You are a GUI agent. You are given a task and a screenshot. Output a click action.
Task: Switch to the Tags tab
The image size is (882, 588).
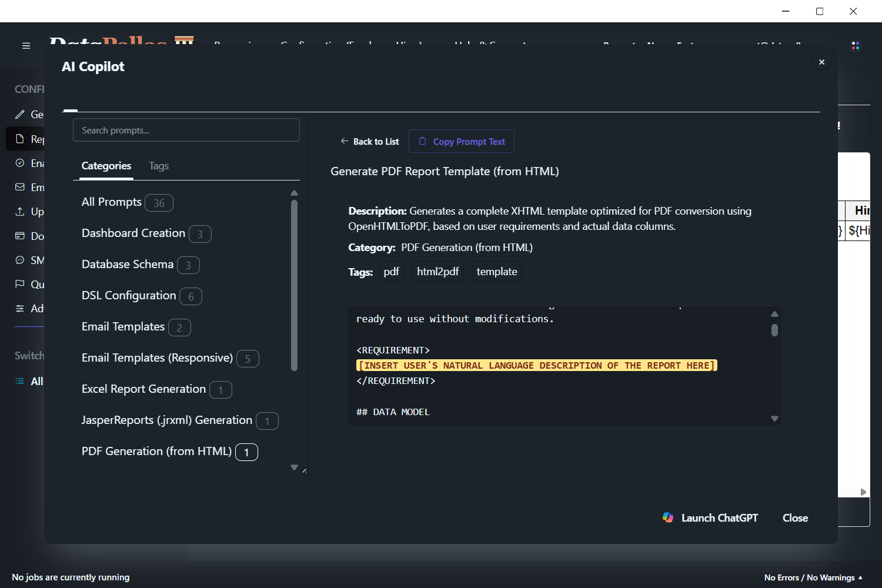click(x=159, y=166)
